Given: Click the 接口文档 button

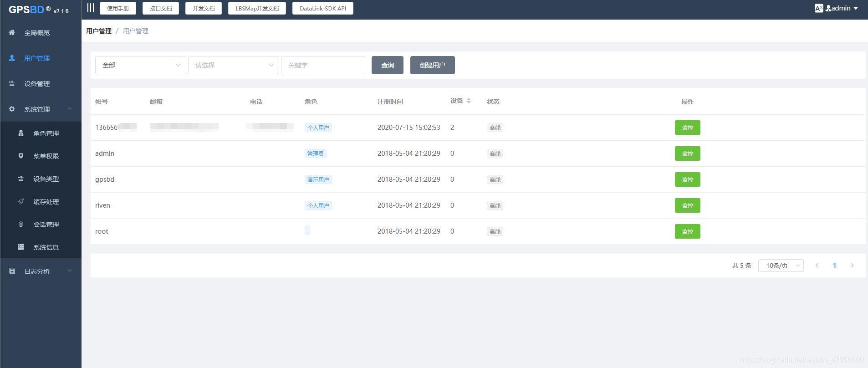Looking at the screenshot, I should pyautogui.click(x=161, y=8).
